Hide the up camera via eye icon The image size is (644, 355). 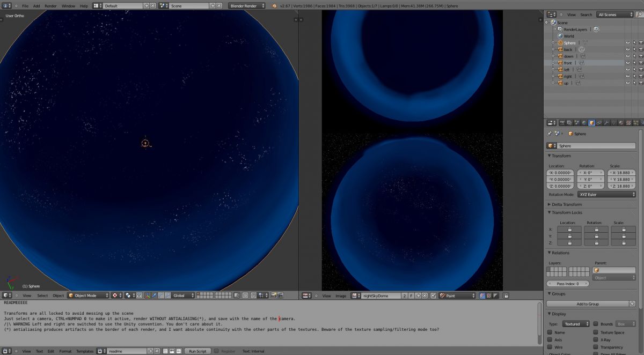pyautogui.click(x=628, y=83)
